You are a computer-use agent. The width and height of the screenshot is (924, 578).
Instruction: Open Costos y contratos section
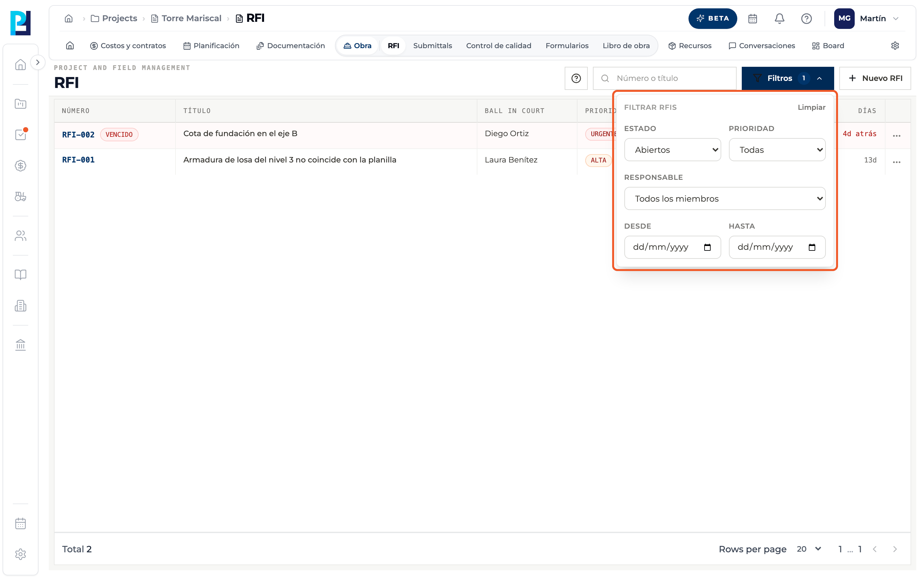[x=128, y=46]
